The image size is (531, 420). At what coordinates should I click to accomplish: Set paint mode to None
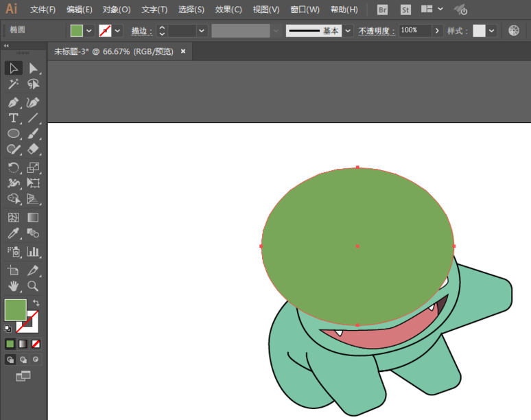tap(36, 344)
